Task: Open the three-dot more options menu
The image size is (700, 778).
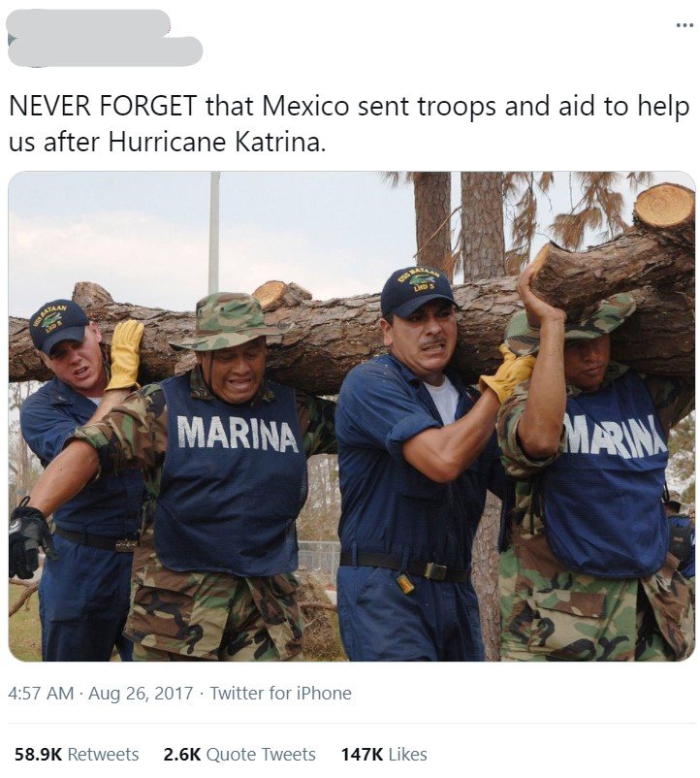Action: tap(685, 25)
